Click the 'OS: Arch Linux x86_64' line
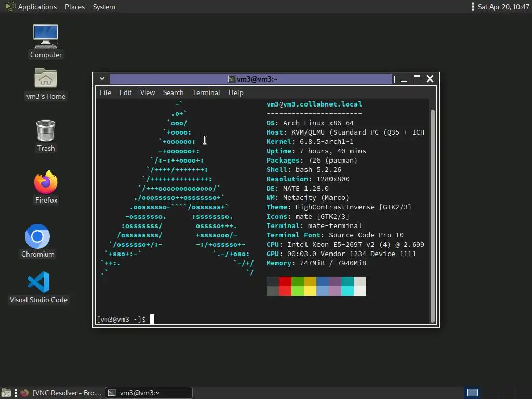This screenshot has height=399, width=532. [x=310, y=123]
